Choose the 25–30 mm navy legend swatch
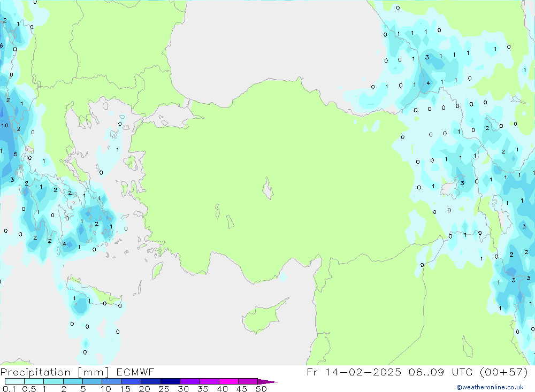535x392 pixels. pos(170,381)
